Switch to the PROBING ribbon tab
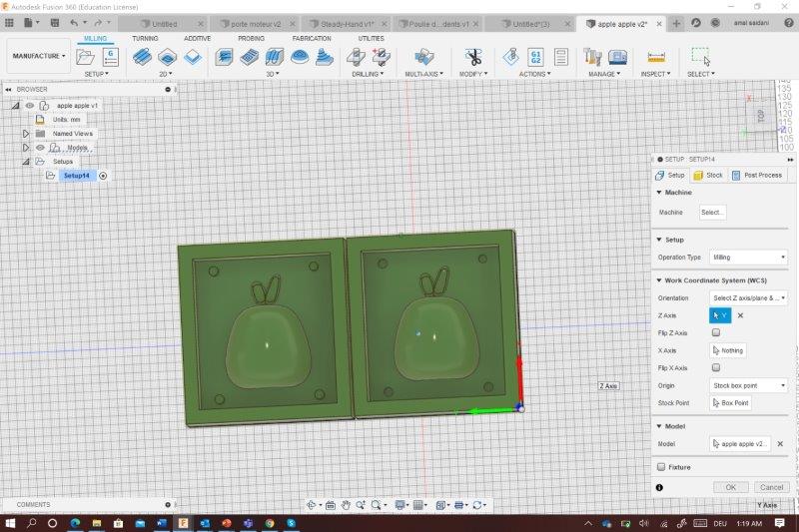 [x=252, y=38]
